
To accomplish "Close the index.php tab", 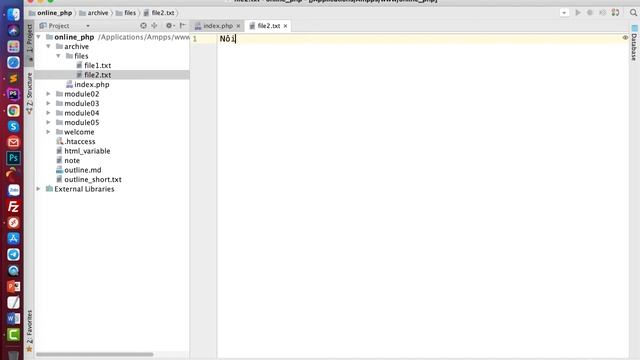I will 238,26.
